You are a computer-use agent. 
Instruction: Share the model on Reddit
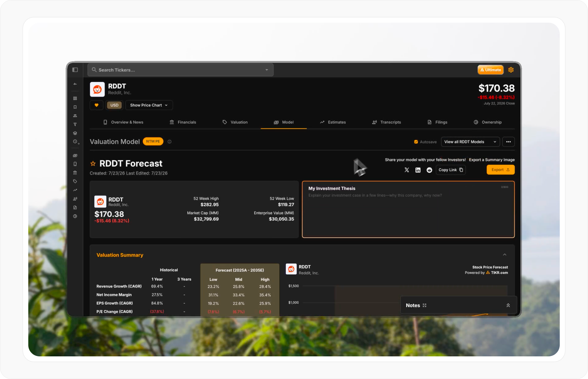[x=429, y=170]
